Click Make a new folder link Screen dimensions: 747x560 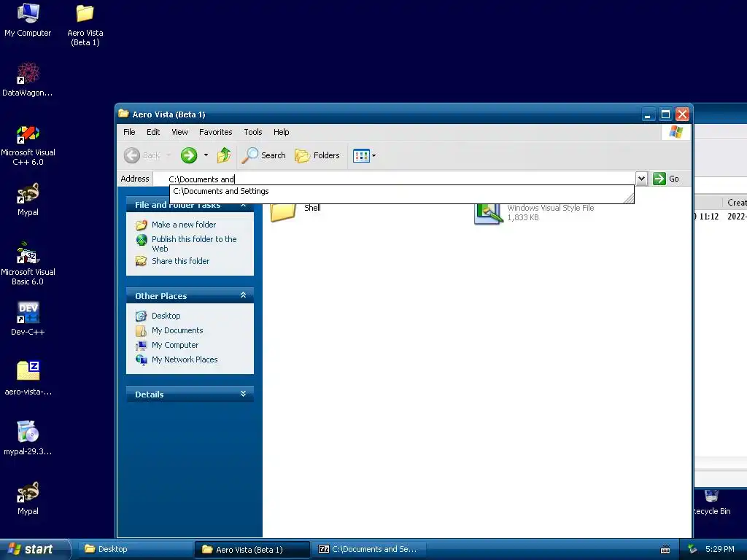point(183,225)
